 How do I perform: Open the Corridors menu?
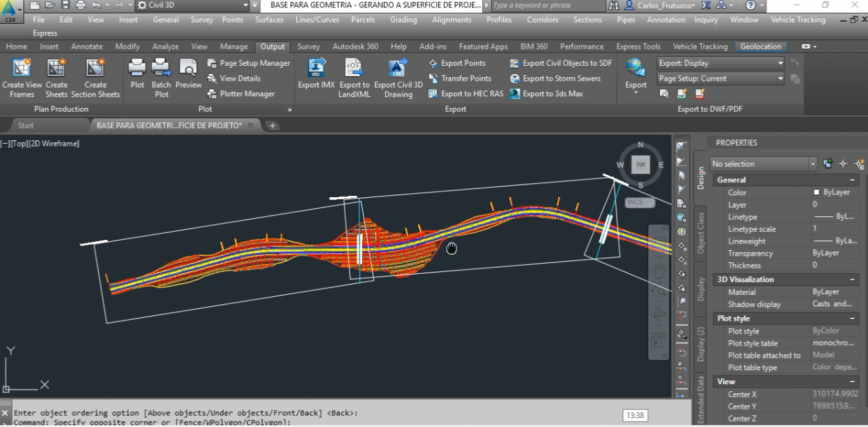tap(542, 20)
